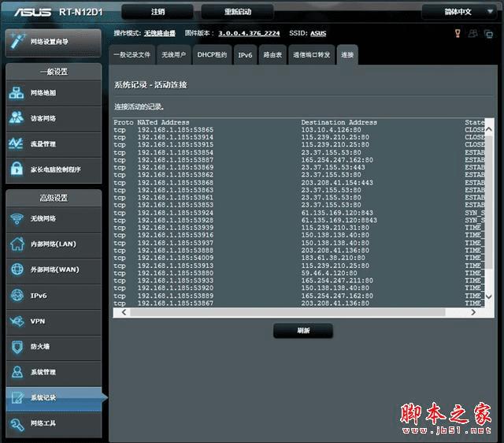This screenshot has width=504, height=443.
Task: Click the 网络地图 network map icon
Action: click(x=17, y=93)
